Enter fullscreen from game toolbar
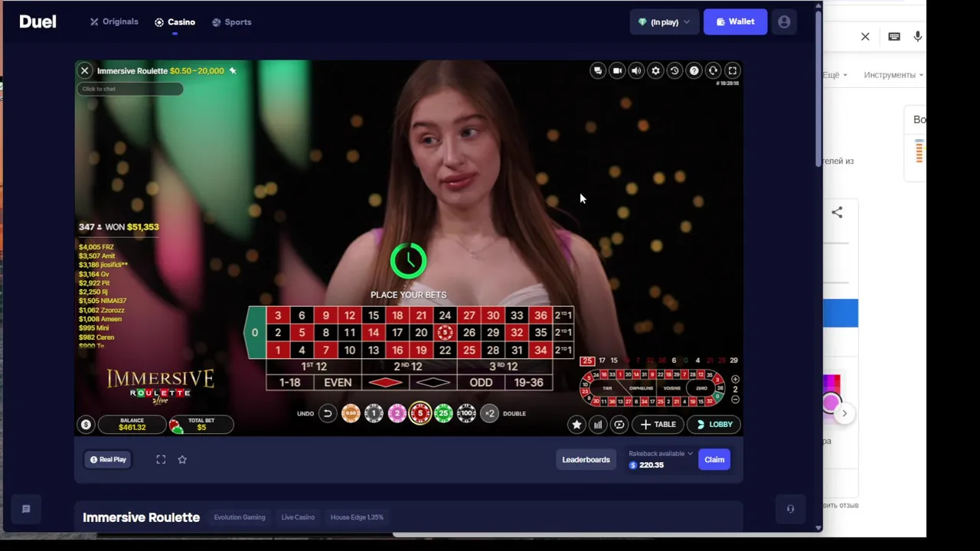This screenshot has height=551, width=980. pyautogui.click(x=732, y=70)
